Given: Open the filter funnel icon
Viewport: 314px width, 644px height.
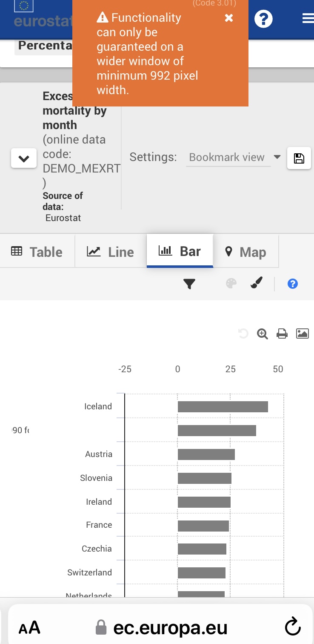Looking at the screenshot, I should coord(189,284).
